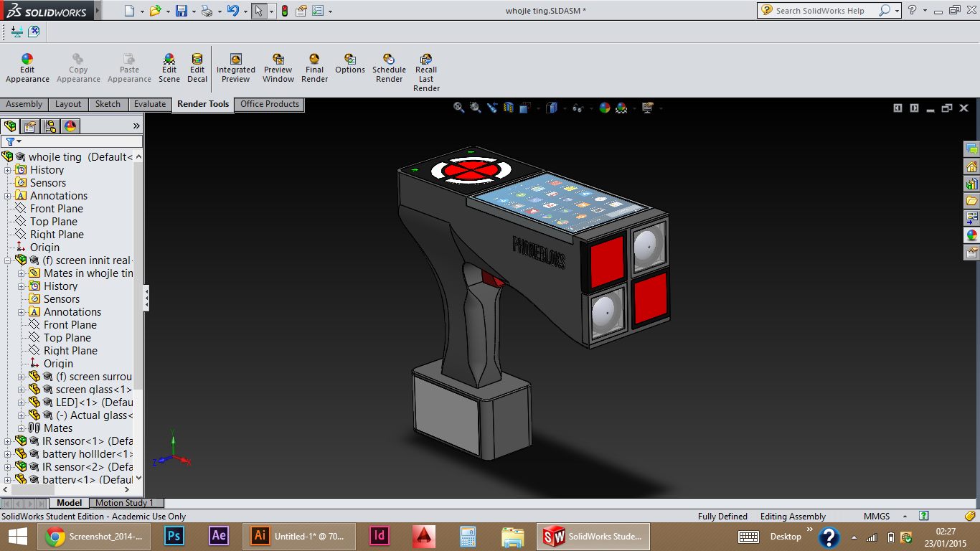Open the Edit Decal tool

197,69
